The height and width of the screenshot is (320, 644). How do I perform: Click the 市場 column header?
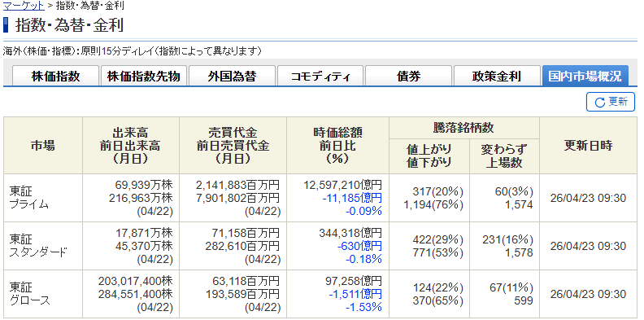click(43, 145)
